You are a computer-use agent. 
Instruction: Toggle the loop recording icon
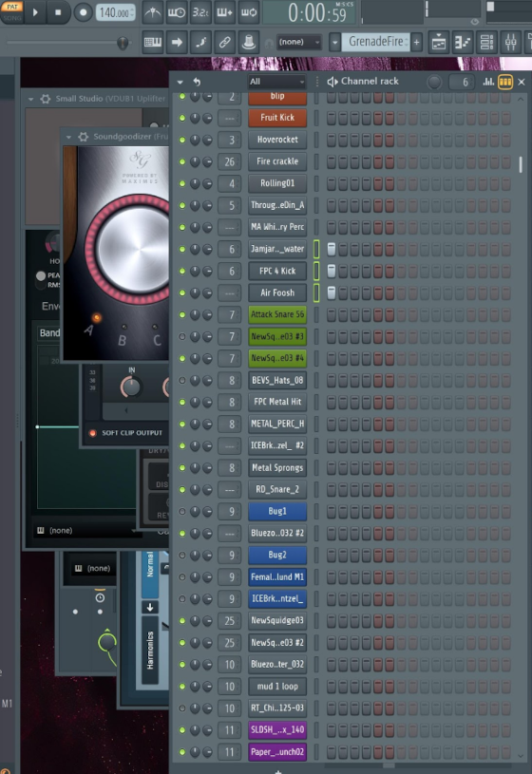249,12
